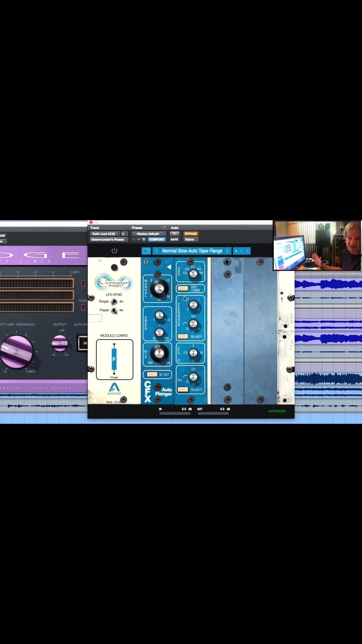This screenshot has width=362, height=644.
Task: Click the BBD selector knob
Action: pyautogui.click(x=193, y=274)
